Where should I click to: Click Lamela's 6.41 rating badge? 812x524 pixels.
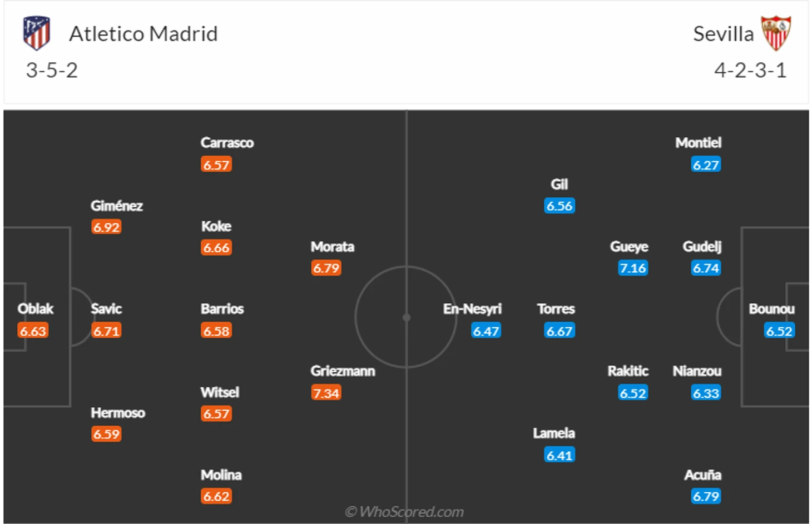pos(560,455)
